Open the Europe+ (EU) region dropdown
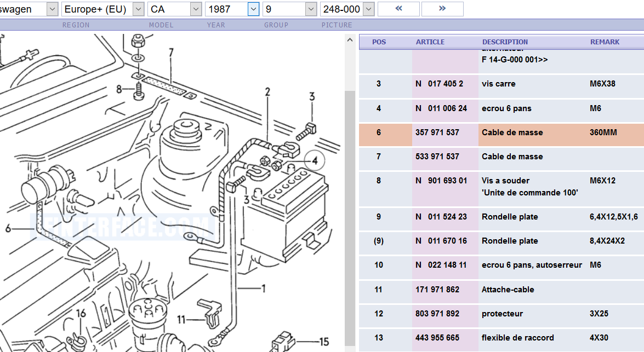The image size is (644, 352). 102,9
